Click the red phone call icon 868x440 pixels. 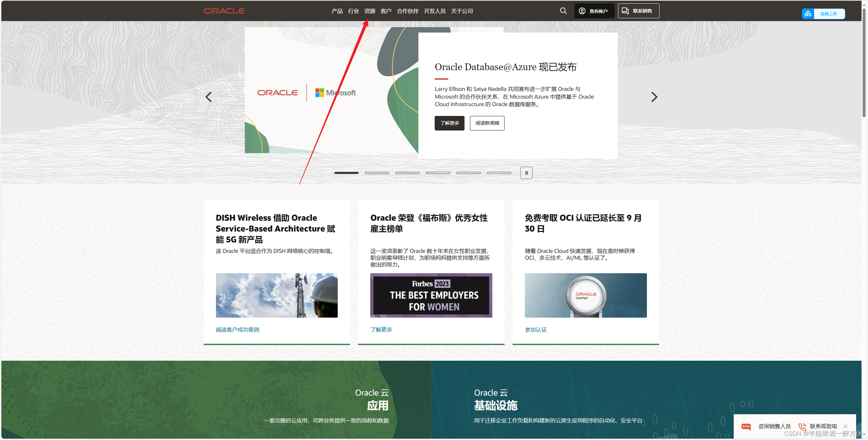[802, 426]
